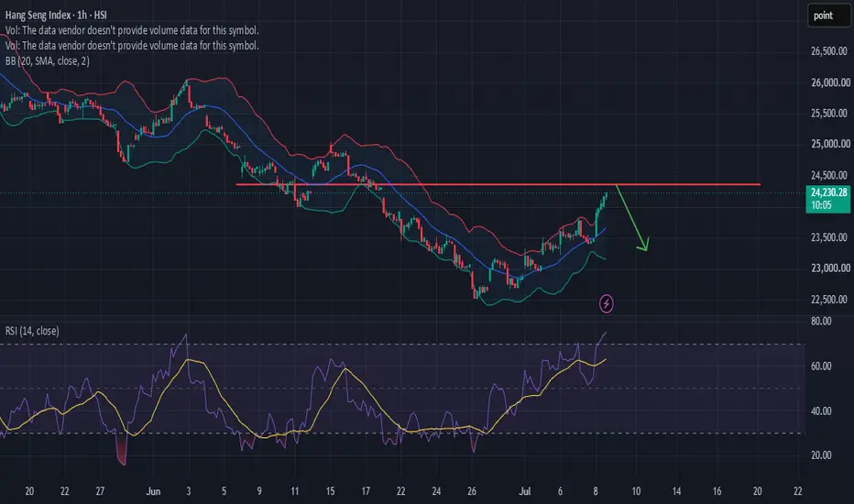Click the second volume data warning line

click(x=132, y=46)
